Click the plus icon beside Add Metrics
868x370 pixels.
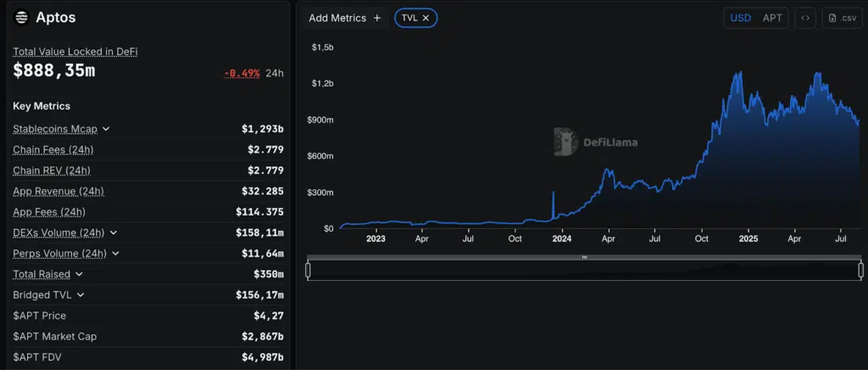tap(377, 18)
